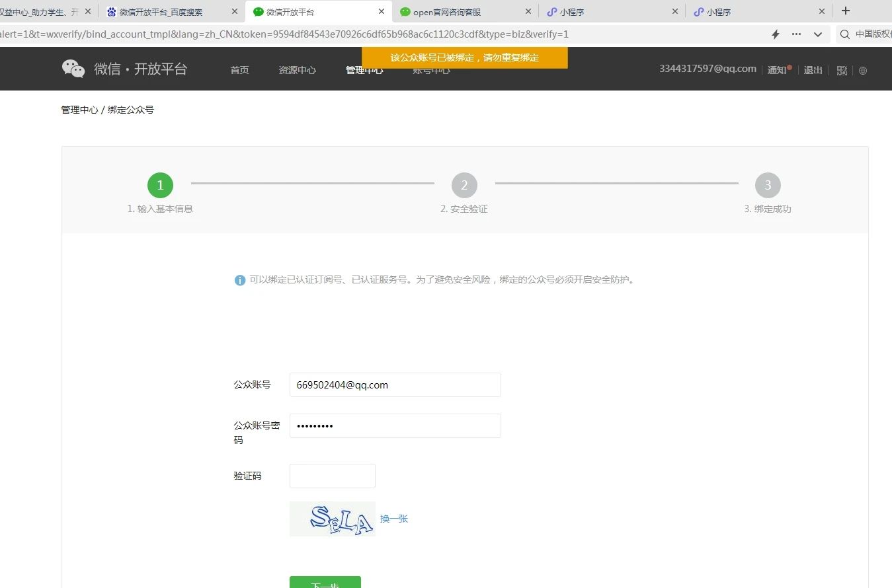The height and width of the screenshot is (588, 892).
Task: Click 换一张 to refresh captcha
Action: click(394, 519)
